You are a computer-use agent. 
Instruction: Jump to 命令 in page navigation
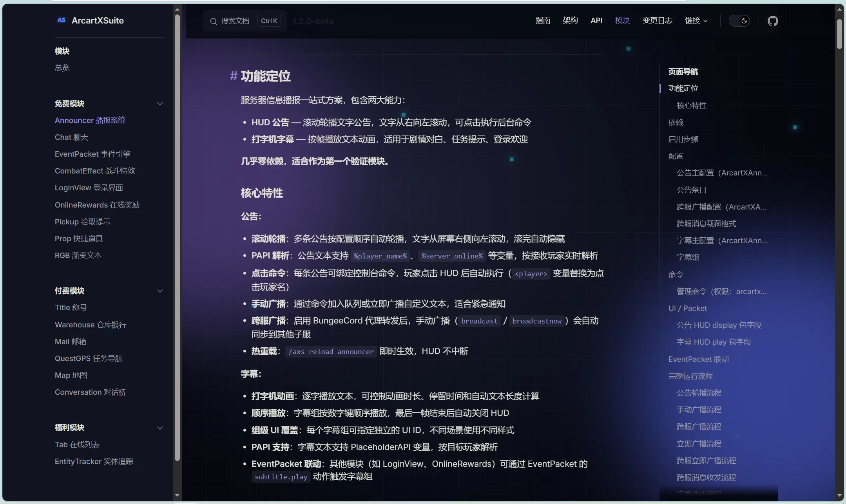click(x=676, y=275)
